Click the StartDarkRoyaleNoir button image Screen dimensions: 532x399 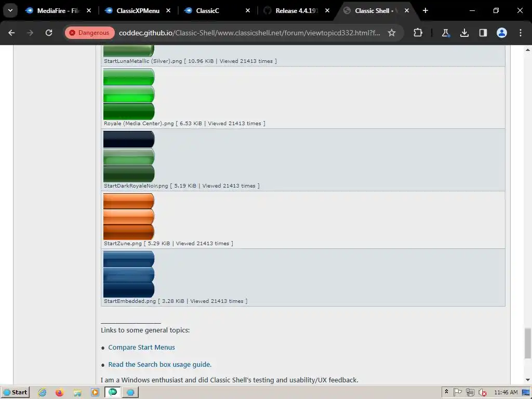[129, 156]
